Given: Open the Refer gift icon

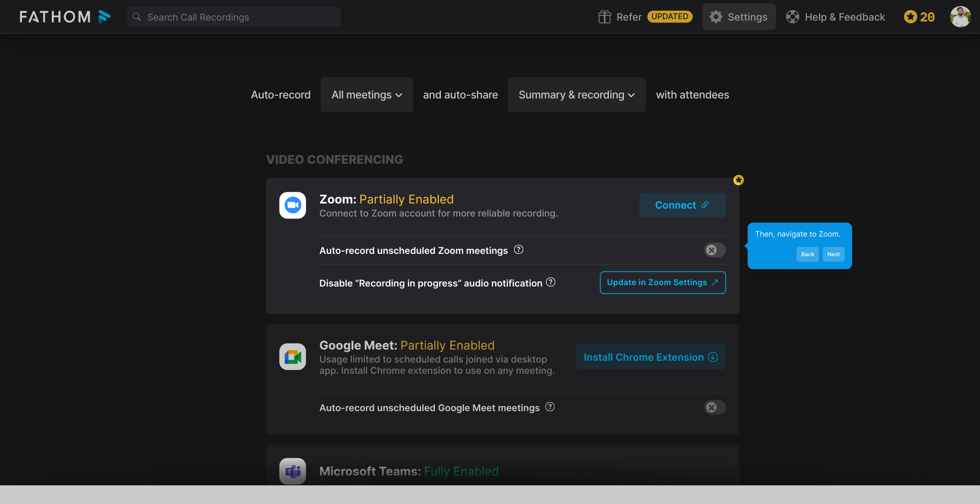Looking at the screenshot, I should pos(604,17).
